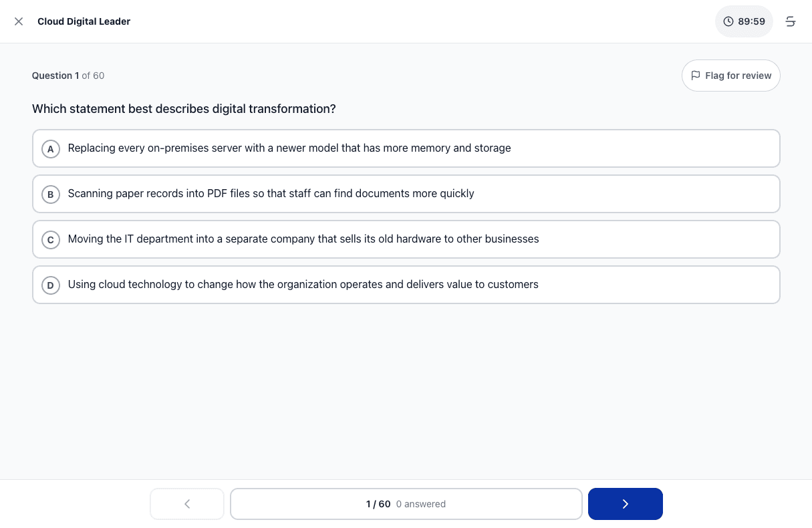
Task: Click the question text about digital transformation
Action: [184, 109]
